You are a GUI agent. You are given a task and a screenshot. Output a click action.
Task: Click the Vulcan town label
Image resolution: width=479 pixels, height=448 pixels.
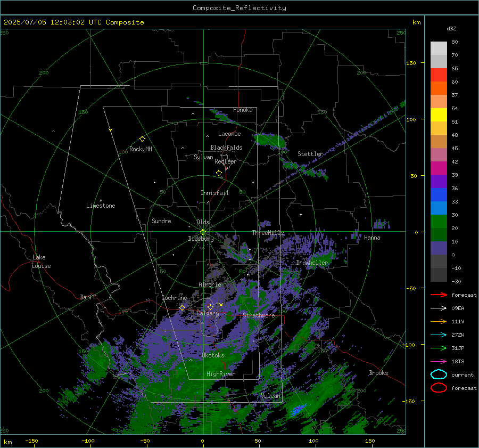[270, 396]
